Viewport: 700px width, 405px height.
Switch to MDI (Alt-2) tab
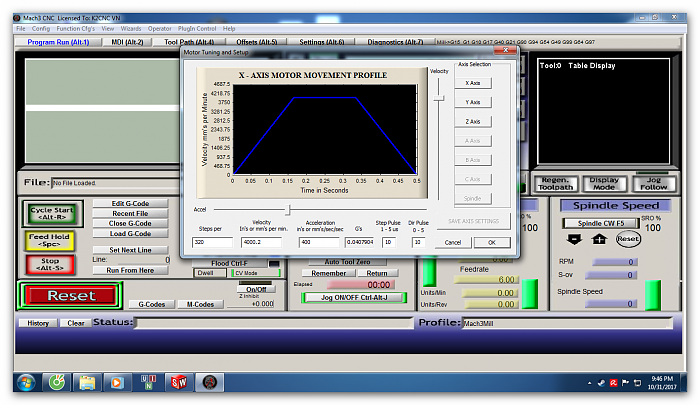[127, 42]
